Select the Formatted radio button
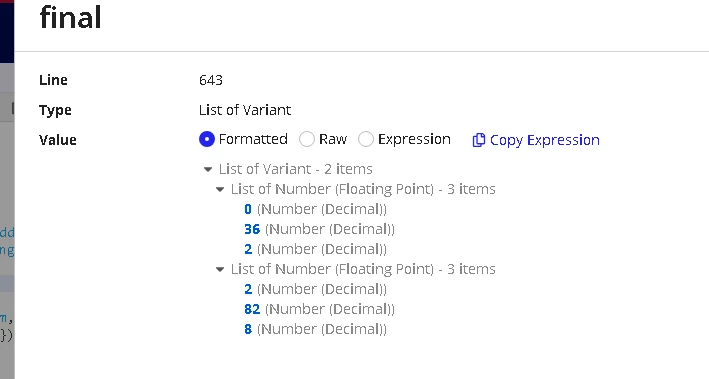 pyautogui.click(x=207, y=139)
